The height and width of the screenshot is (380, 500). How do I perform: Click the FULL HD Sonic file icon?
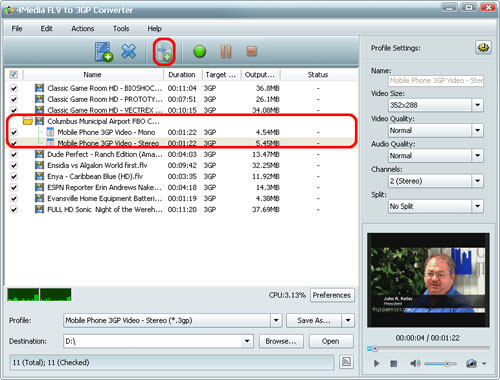tap(39, 209)
